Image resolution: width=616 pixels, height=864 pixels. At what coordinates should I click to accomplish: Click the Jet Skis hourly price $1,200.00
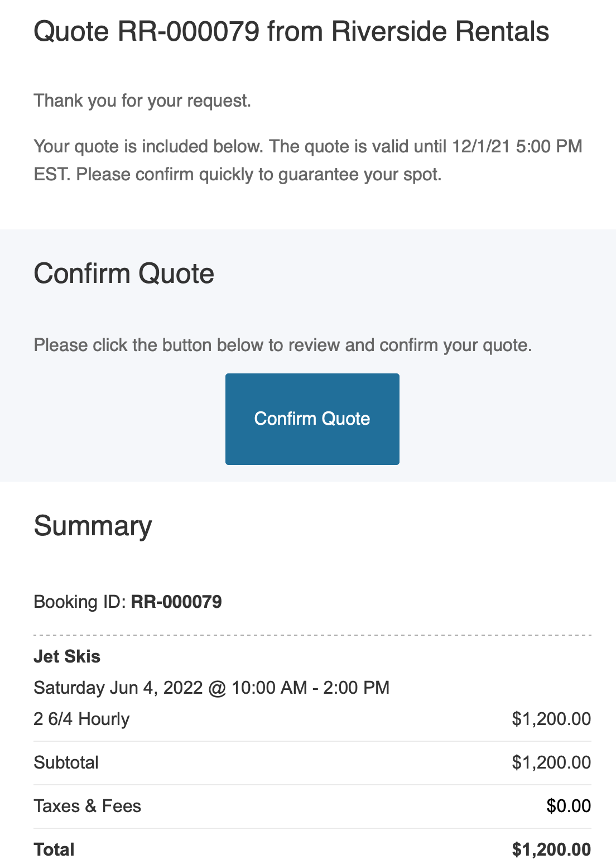coord(551,719)
